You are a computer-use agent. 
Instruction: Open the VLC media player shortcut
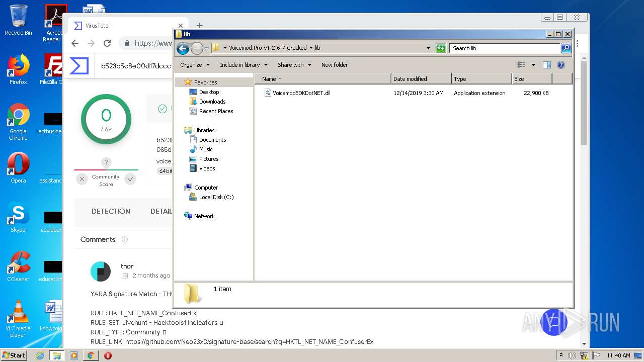pos(18,319)
